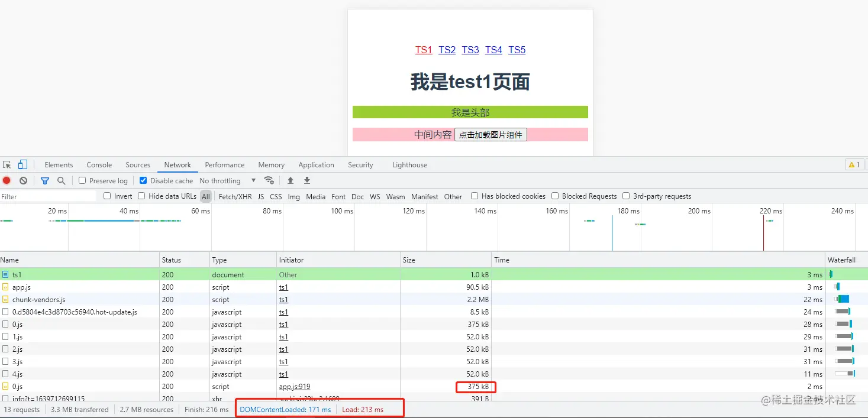Filter requests by Manifest type
The width and height of the screenshot is (868, 418).
(x=425, y=196)
